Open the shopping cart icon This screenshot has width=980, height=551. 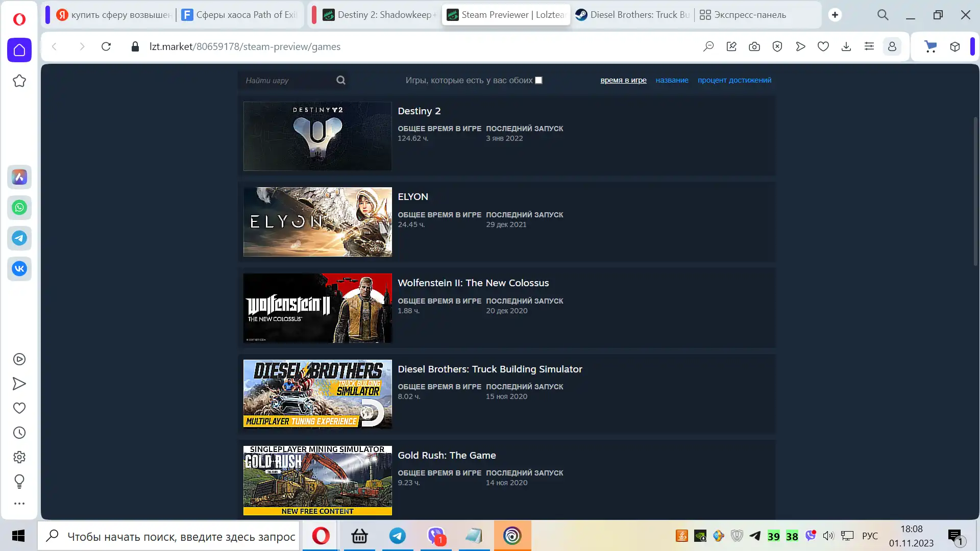point(931,46)
